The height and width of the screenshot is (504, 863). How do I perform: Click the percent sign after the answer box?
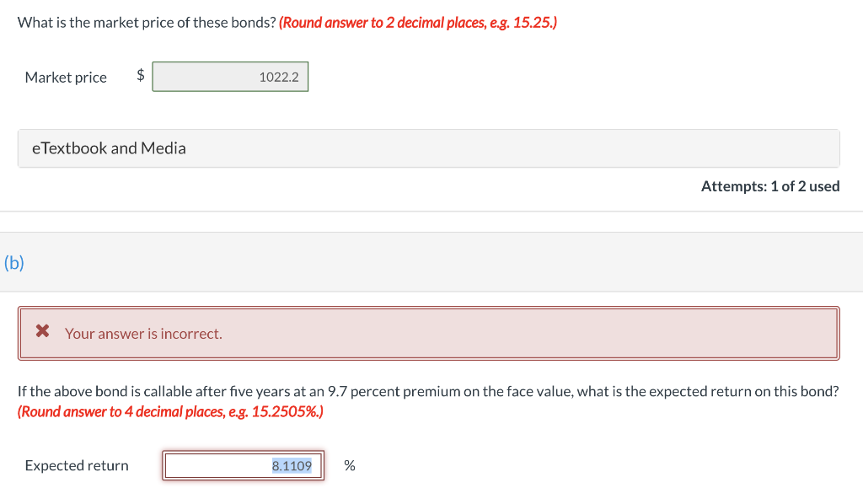[x=348, y=464]
